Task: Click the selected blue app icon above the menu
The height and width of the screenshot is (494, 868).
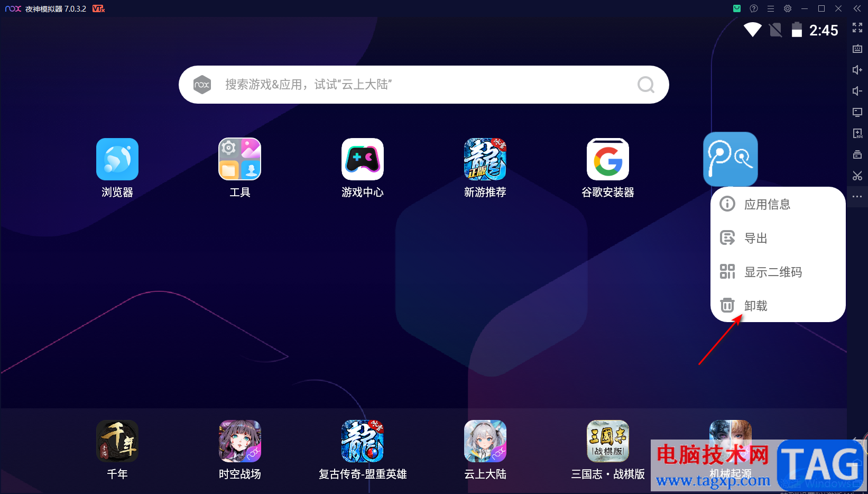Action: click(731, 159)
